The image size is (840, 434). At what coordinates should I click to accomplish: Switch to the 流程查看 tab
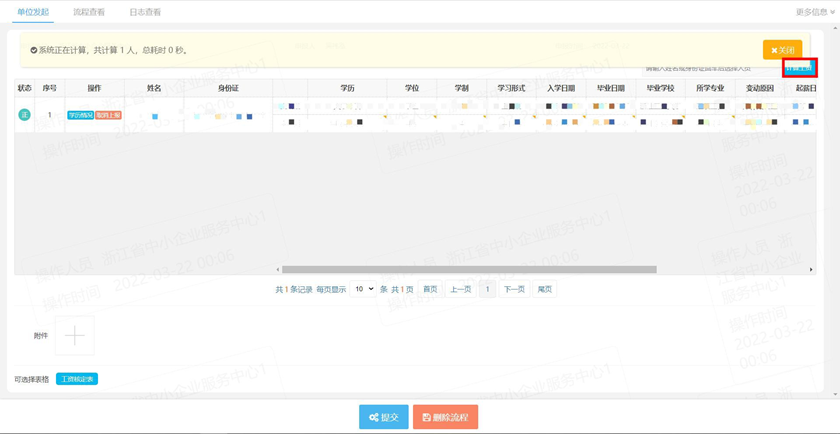[x=89, y=12]
